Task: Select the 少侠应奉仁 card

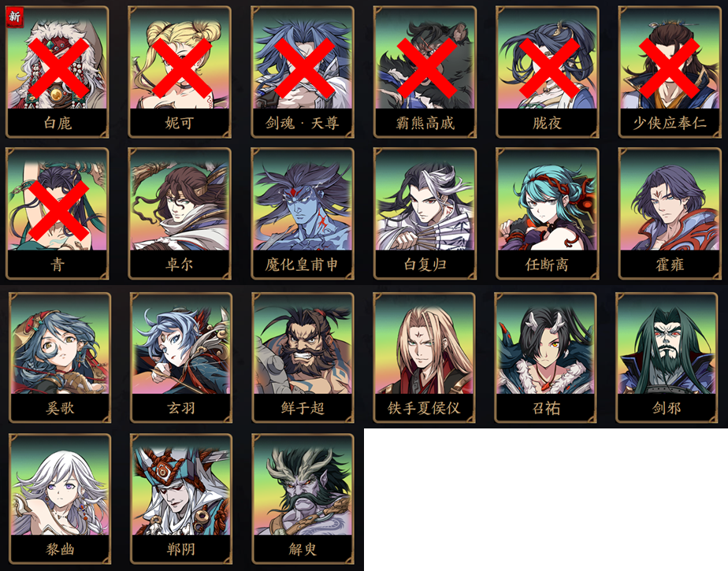Action: pos(670,72)
